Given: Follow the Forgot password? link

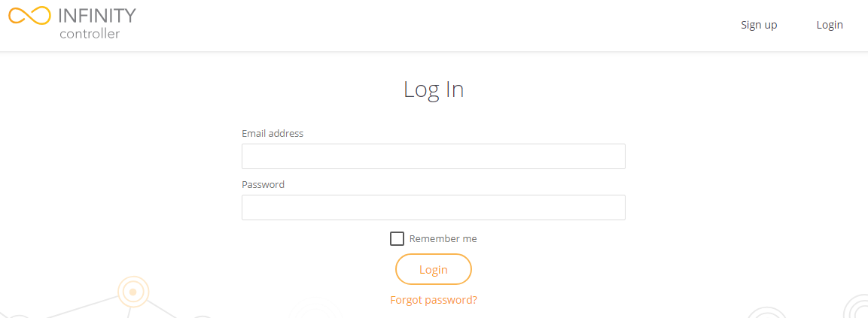Looking at the screenshot, I should [434, 300].
